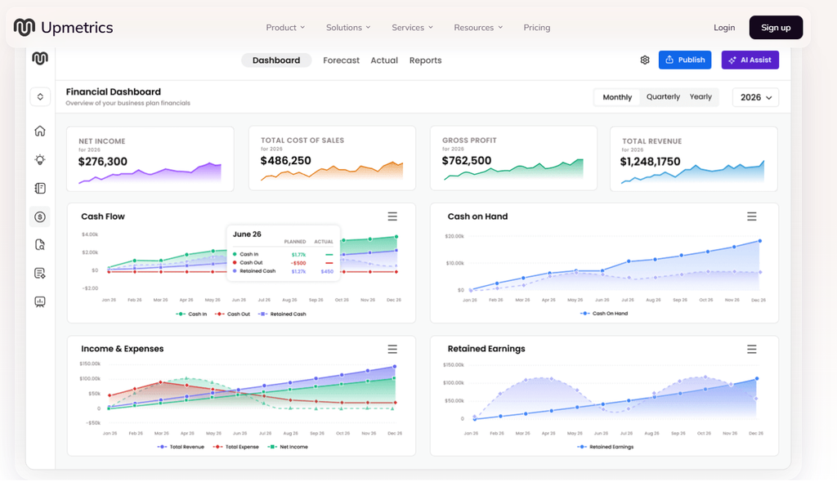Click the Gross Profit card
Image resolution: width=837 pixels, height=504 pixels.
pyautogui.click(x=513, y=158)
